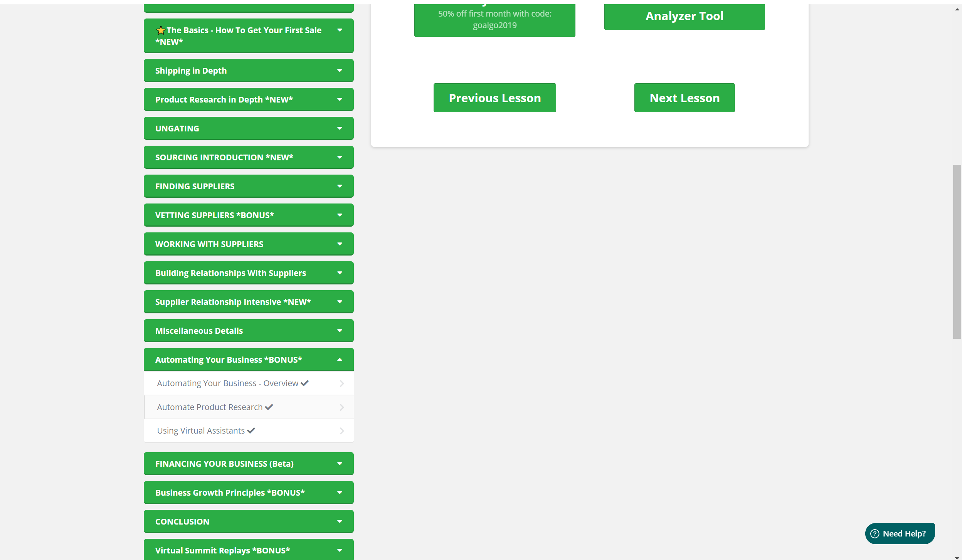
Task: Click the vertical page scrollbar thumb
Action: pyautogui.click(x=957, y=252)
